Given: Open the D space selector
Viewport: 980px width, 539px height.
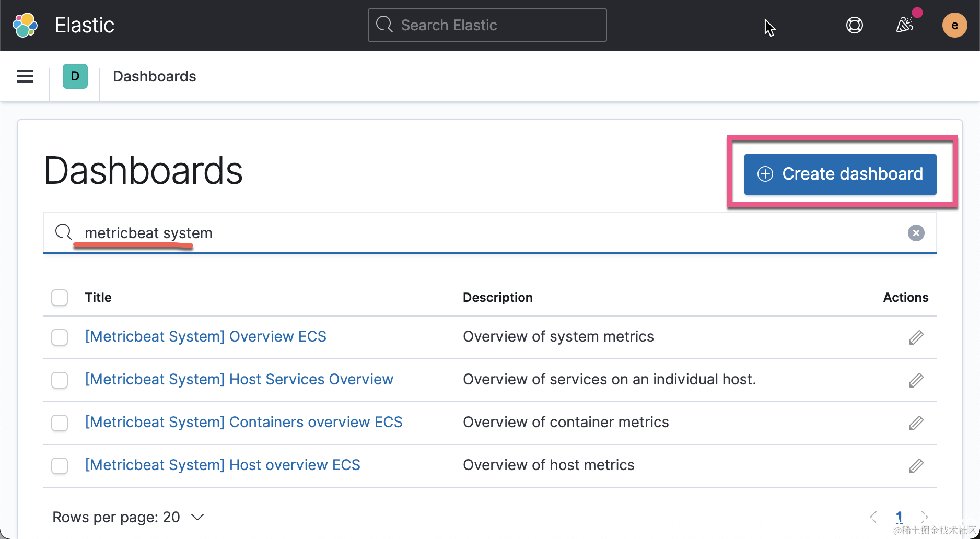Looking at the screenshot, I should (75, 76).
